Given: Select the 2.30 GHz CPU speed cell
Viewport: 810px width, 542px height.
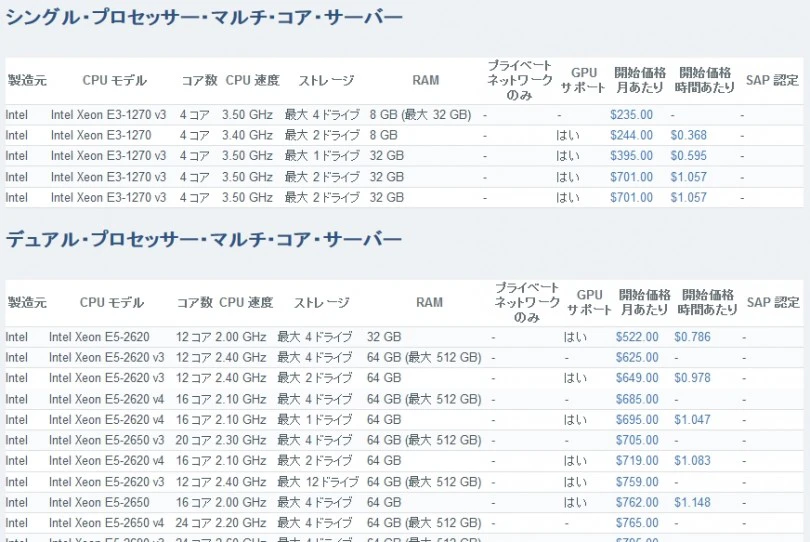Looking at the screenshot, I should pyautogui.click(x=241, y=440).
